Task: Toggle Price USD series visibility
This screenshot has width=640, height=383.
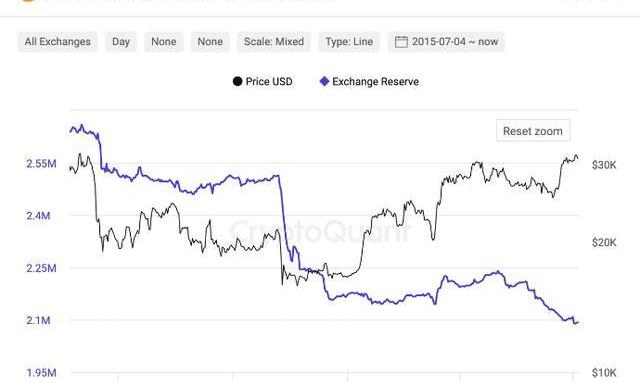Action: [x=262, y=82]
